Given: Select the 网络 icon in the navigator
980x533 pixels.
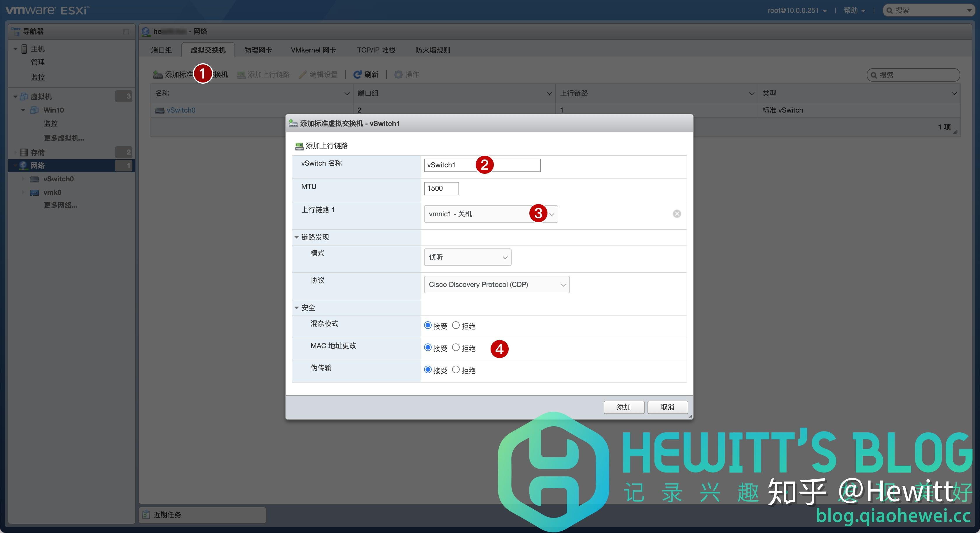Looking at the screenshot, I should pyautogui.click(x=23, y=166).
